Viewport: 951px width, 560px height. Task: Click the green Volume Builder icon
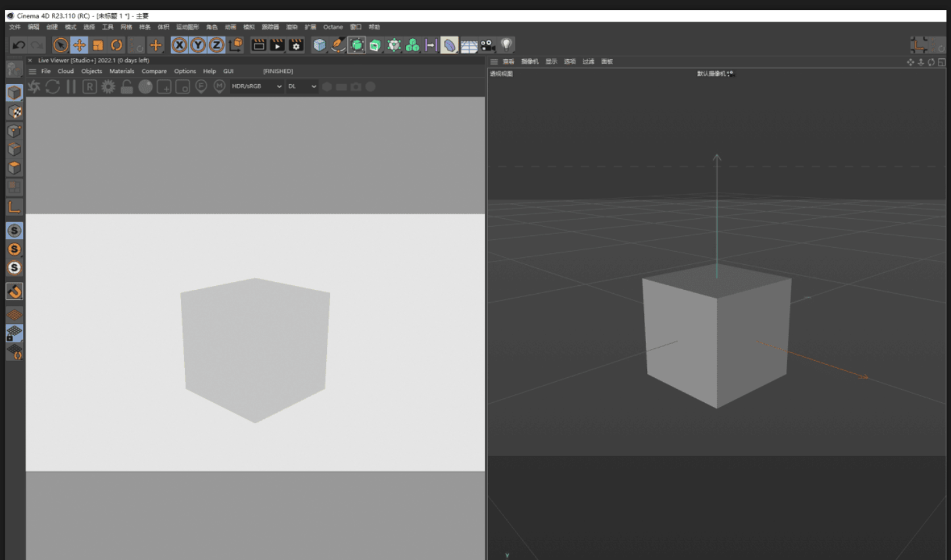pyautogui.click(x=412, y=45)
